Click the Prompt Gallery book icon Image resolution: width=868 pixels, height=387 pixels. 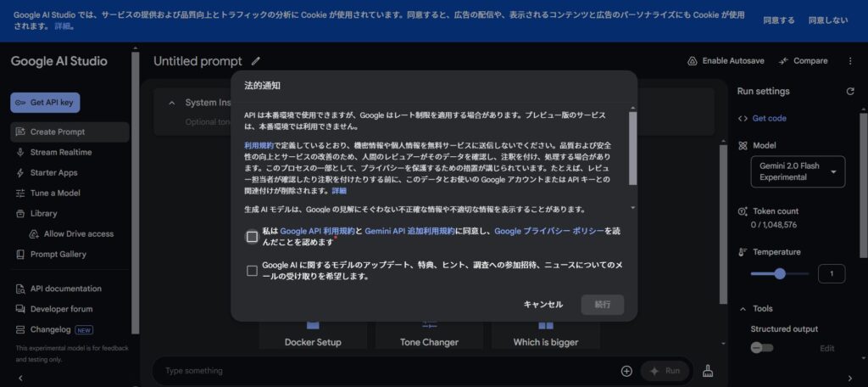20,255
